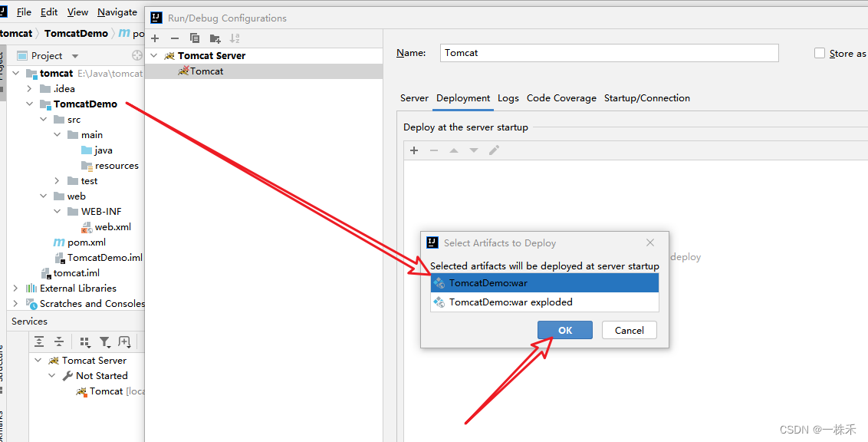Switch to the Code Coverage tab

561,98
